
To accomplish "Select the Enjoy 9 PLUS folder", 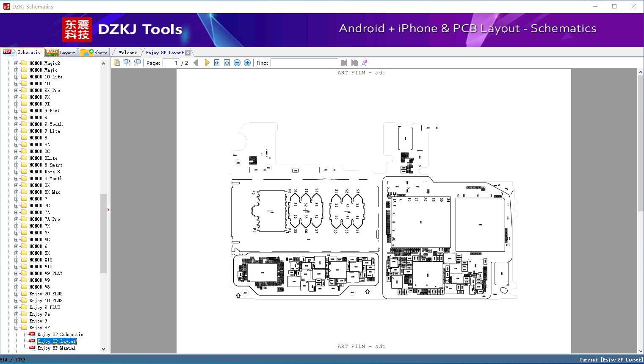I will [44, 307].
